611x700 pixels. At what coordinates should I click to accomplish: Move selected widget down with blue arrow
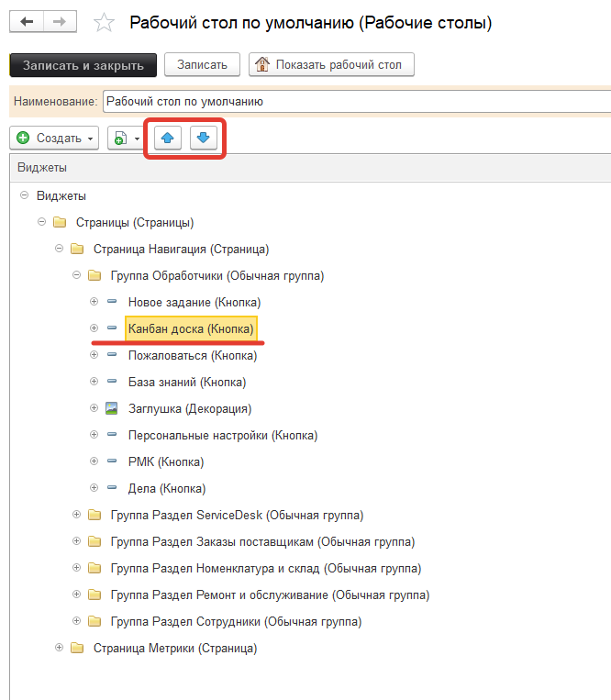tap(204, 139)
